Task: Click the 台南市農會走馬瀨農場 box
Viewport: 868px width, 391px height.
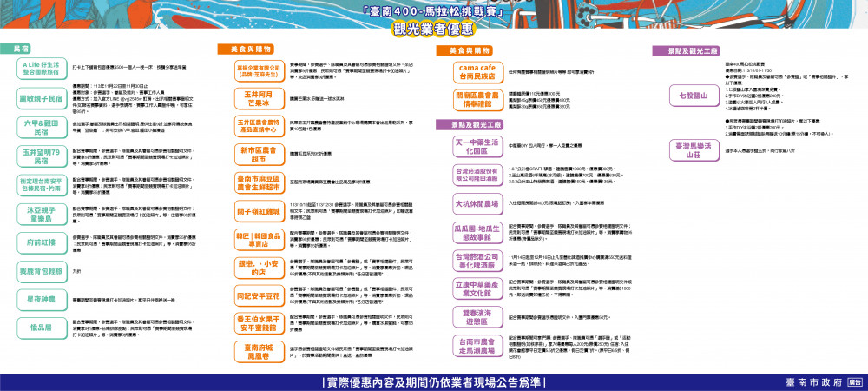Action: pyautogui.click(x=477, y=345)
